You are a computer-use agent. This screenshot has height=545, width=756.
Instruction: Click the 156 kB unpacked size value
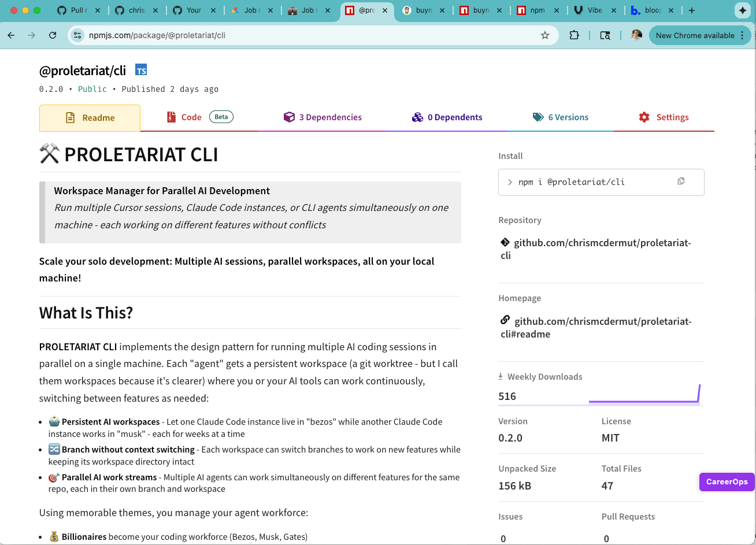(514, 485)
